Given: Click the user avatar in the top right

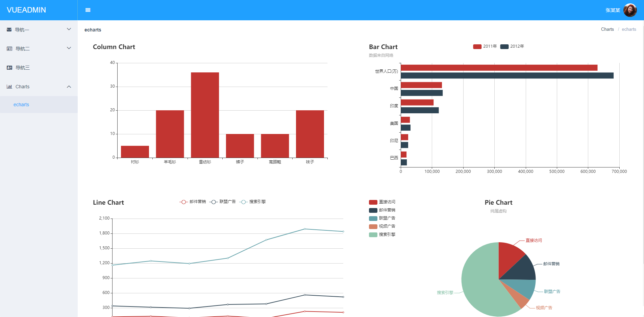Looking at the screenshot, I should tap(630, 10).
